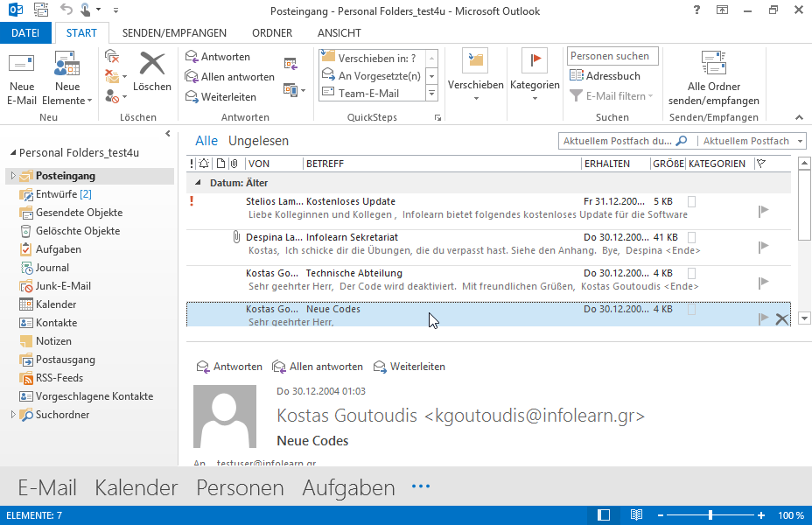Flag the Infolearn Sekretariat message
The width and height of the screenshot is (812, 525).
coord(763,247)
